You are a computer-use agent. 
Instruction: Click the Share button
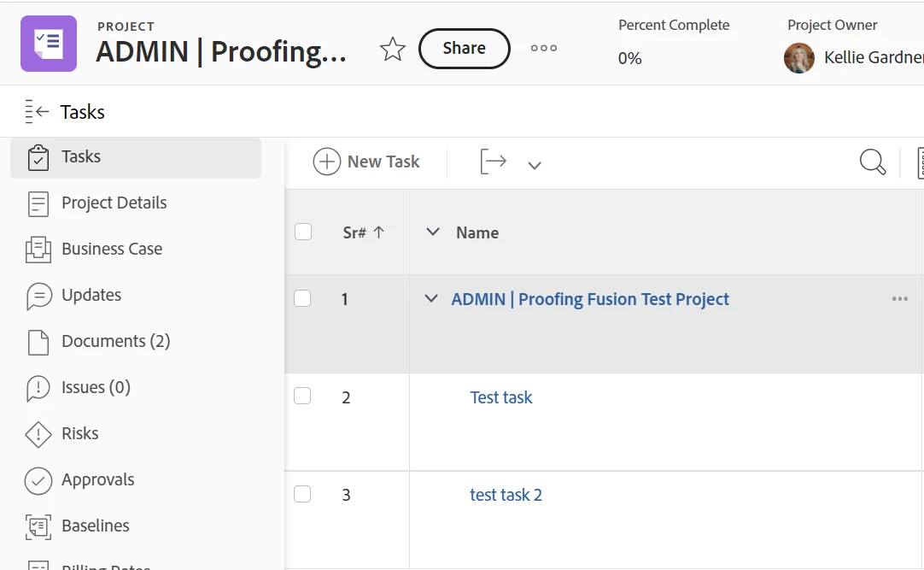[x=464, y=49]
